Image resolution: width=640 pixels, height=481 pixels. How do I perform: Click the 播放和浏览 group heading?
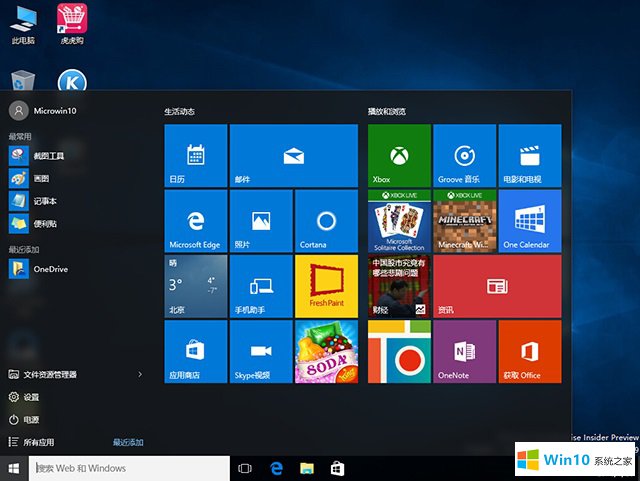click(x=387, y=111)
